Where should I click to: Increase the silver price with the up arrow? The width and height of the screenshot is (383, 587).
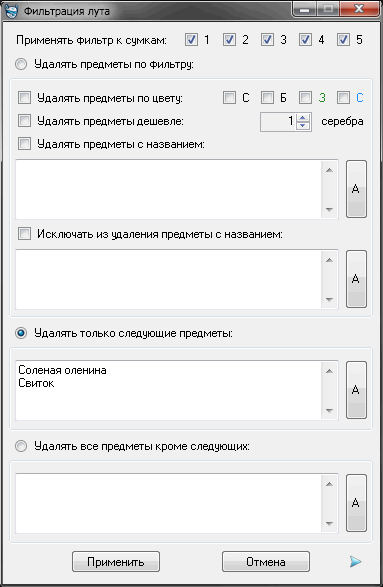(303, 118)
